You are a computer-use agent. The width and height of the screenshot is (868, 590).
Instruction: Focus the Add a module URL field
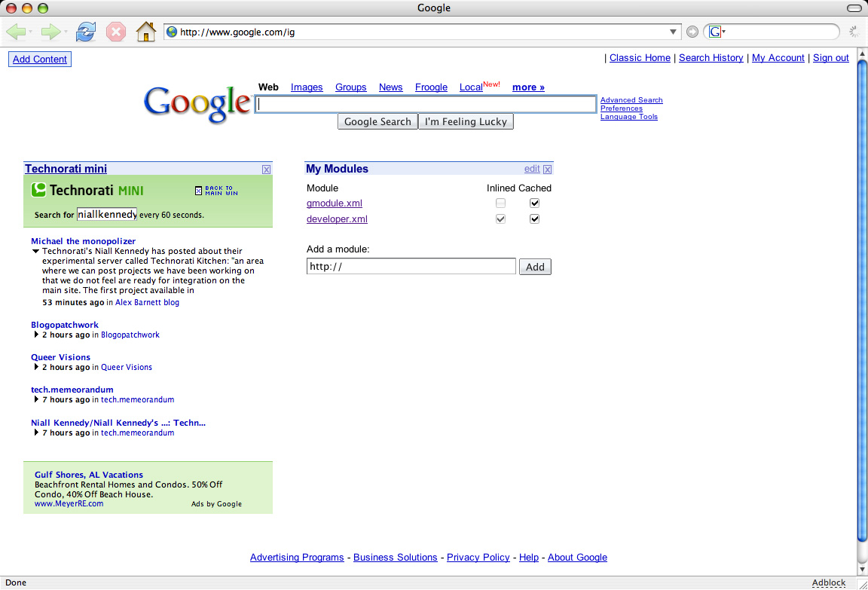click(x=411, y=266)
